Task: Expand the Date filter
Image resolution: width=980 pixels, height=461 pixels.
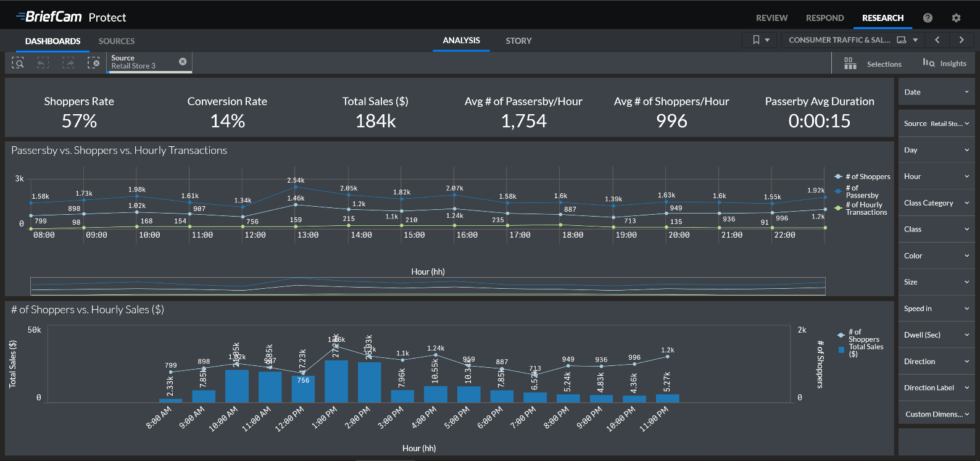Action: pos(936,92)
